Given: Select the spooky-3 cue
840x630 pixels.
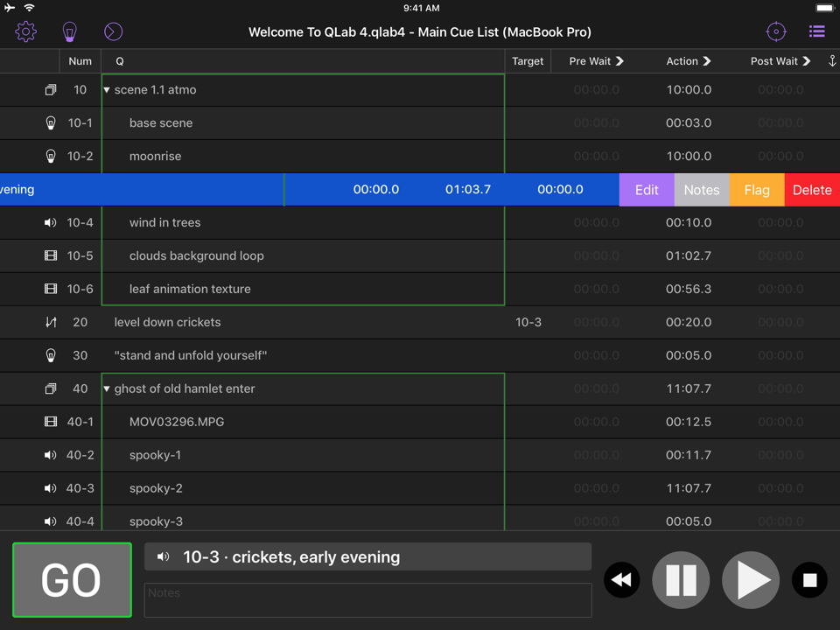Looking at the screenshot, I should [x=156, y=521].
